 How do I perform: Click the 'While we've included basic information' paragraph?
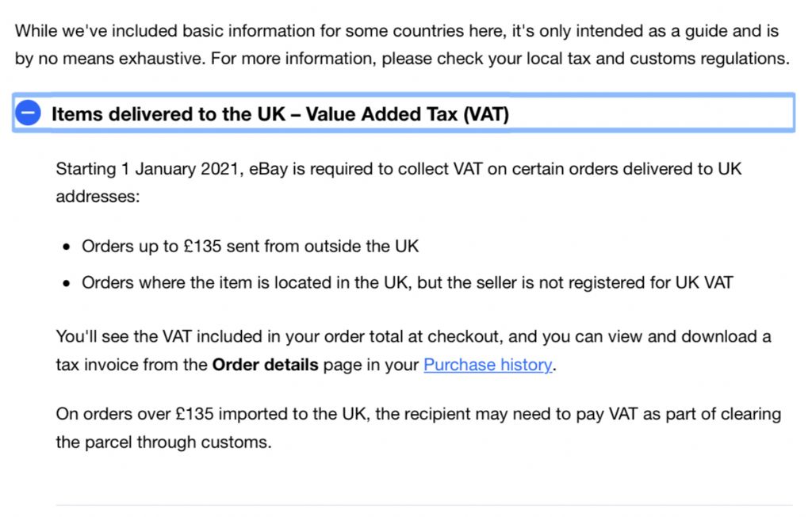click(402, 44)
